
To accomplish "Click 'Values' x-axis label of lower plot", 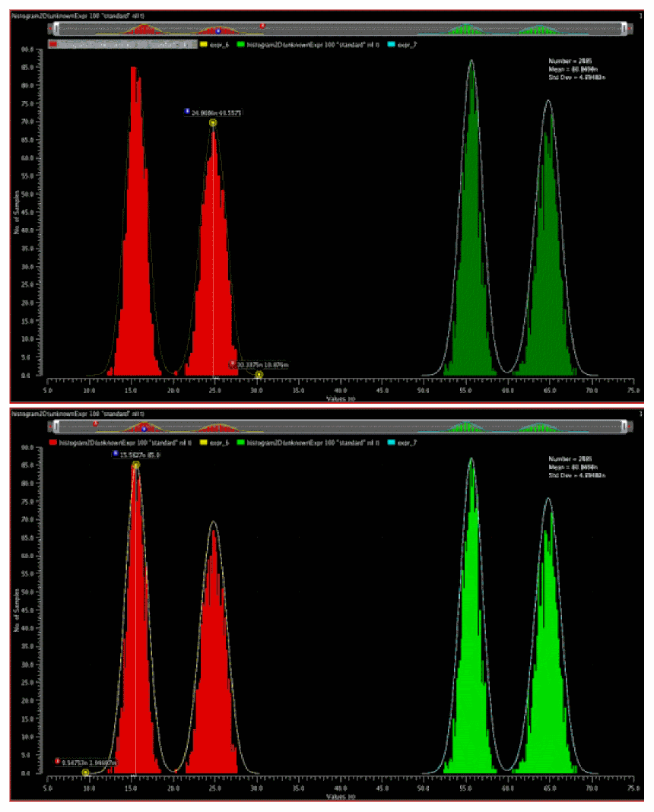I will click(341, 797).
